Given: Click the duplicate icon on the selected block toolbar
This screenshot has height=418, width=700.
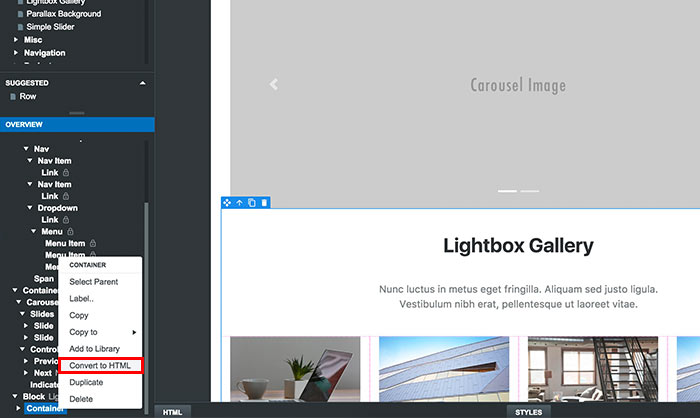Looking at the screenshot, I should pyautogui.click(x=252, y=203).
